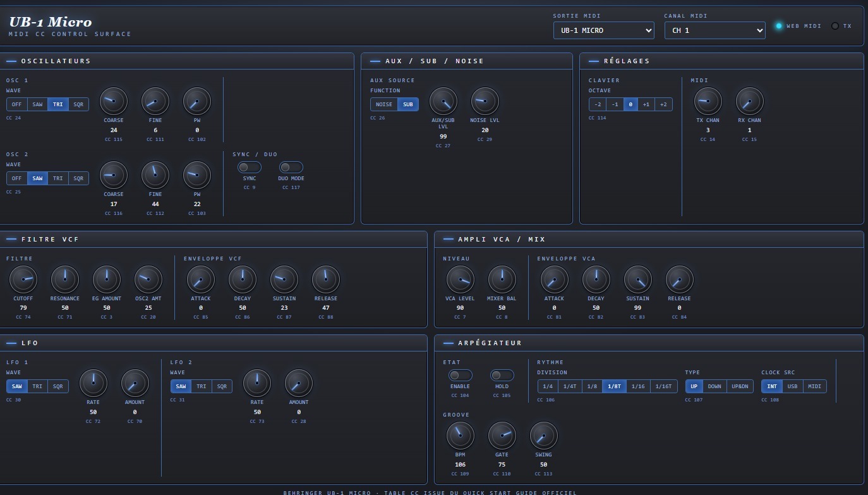Toggle the oscillator Sync switch
The width and height of the screenshot is (868, 495).
click(x=250, y=167)
